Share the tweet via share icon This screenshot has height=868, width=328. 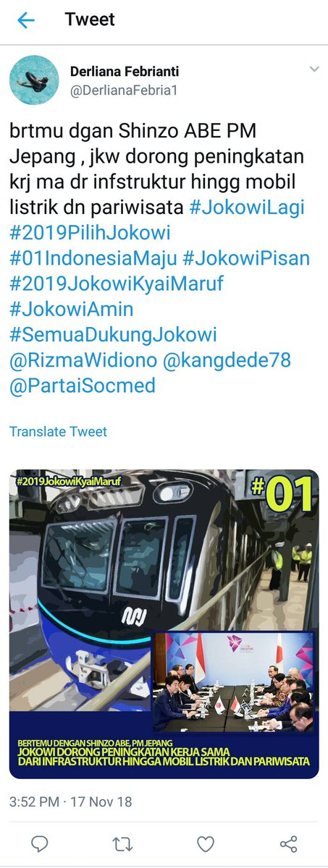[x=288, y=843]
